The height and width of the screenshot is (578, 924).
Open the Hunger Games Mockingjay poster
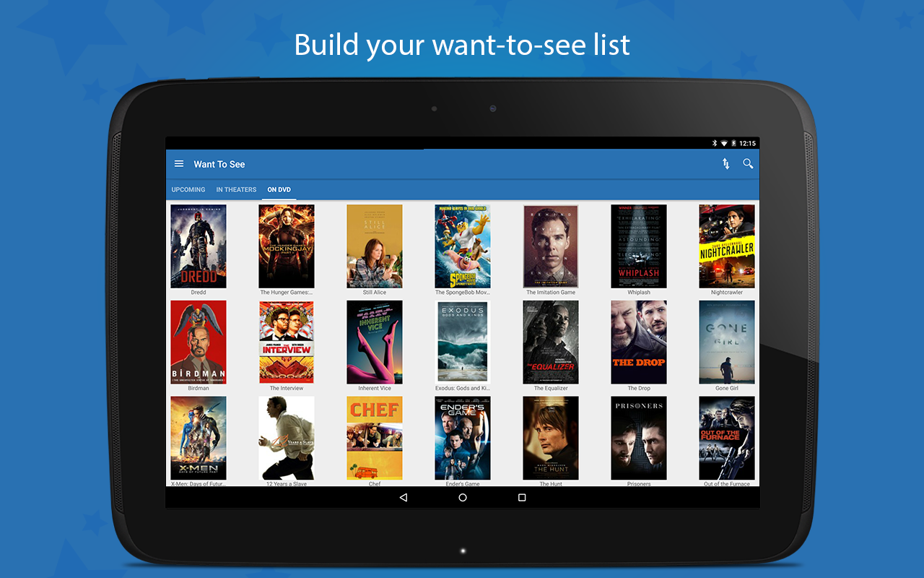coord(287,246)
